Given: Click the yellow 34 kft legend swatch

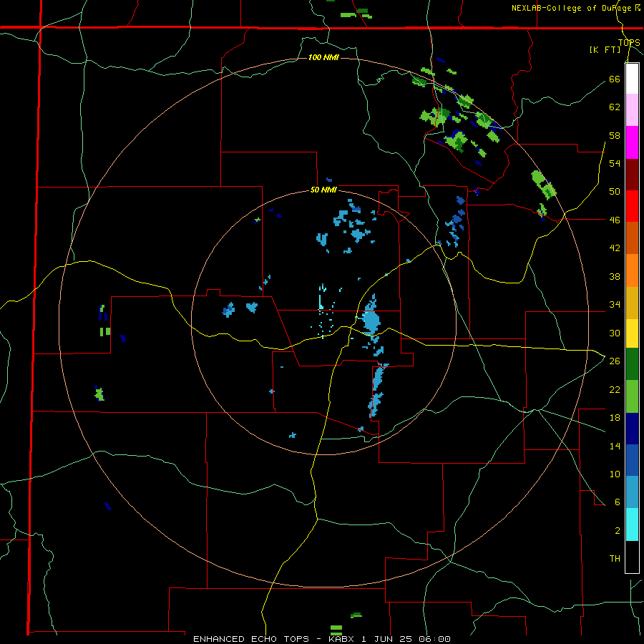Looking at the screenshot, I should pyautogui.click(x=632, y=333).
